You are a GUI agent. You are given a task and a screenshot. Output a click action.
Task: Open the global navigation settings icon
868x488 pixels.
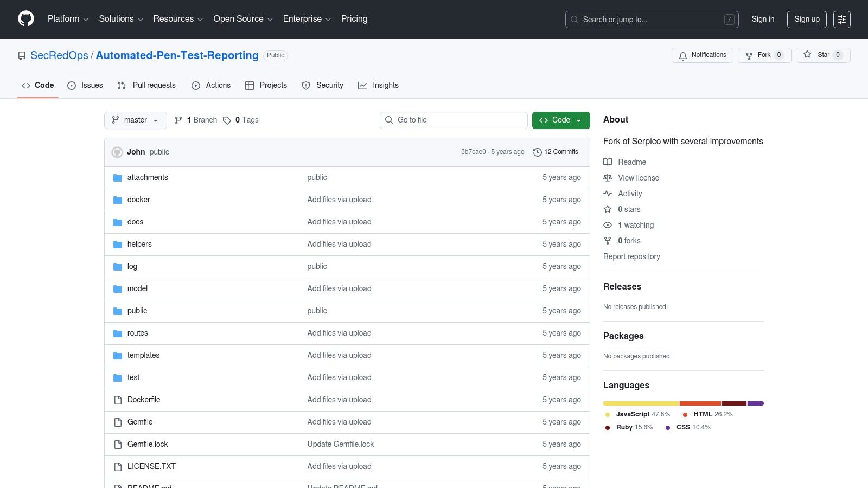[842, 20]
